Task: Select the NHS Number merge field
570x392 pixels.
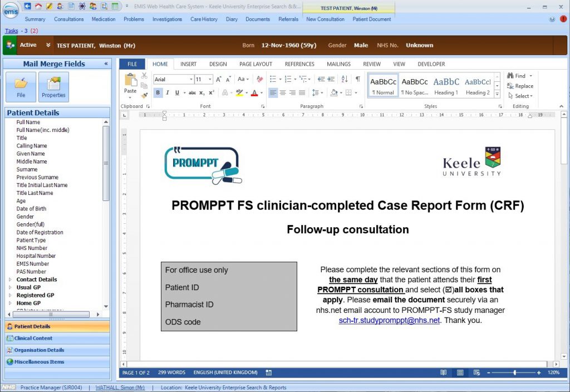Action: (x=32, y=248)
